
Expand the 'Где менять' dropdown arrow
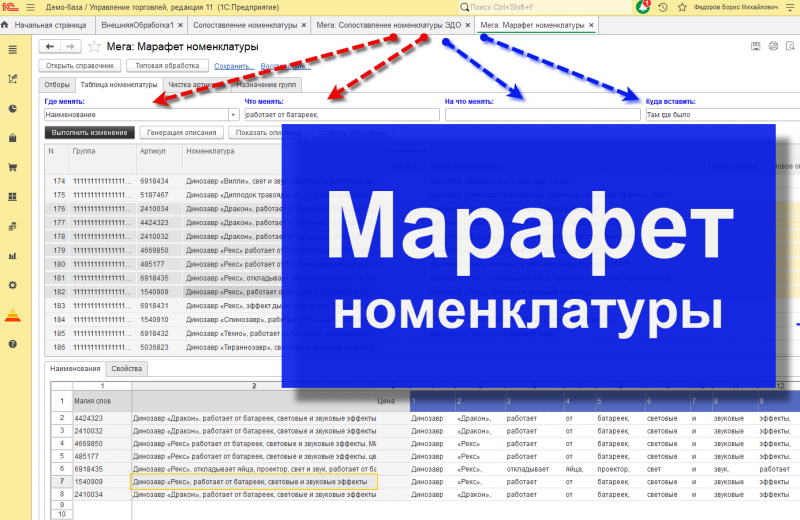pos(234,115)
